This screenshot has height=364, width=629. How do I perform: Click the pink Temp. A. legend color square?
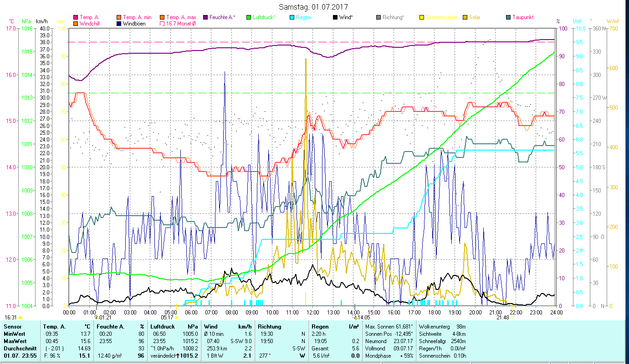[76, 17]
